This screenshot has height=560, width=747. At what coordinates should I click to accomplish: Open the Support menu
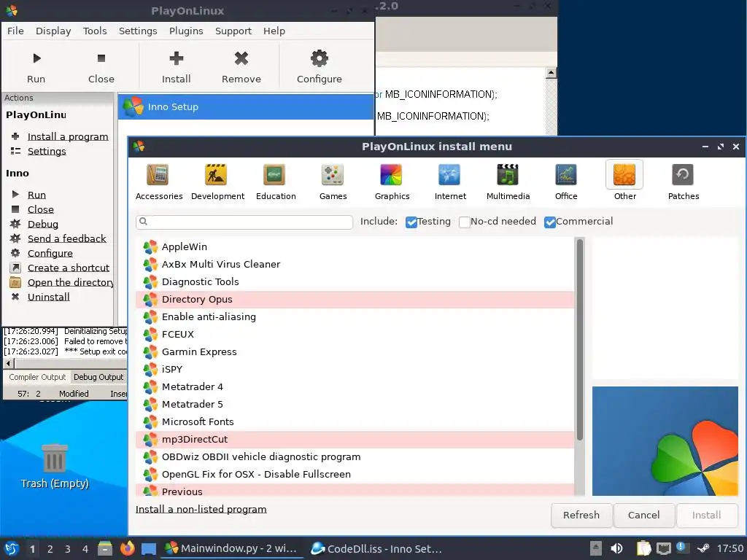233,31
